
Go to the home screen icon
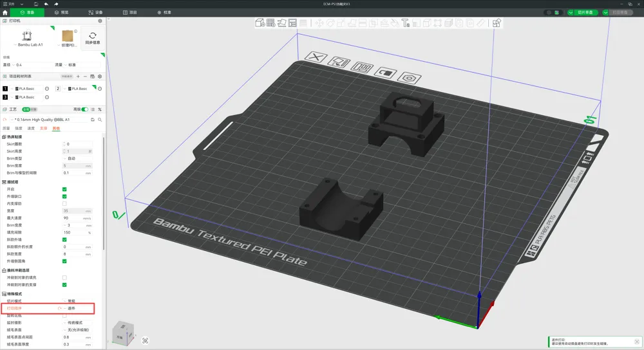coord(5,12)
